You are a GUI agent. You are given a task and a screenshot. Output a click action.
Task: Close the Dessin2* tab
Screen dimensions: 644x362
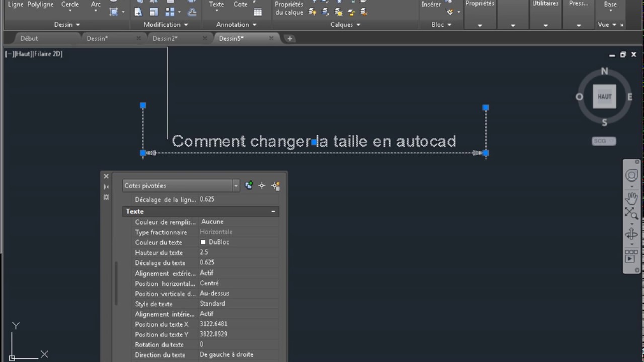pyautogui.click(x=205, y=38)
